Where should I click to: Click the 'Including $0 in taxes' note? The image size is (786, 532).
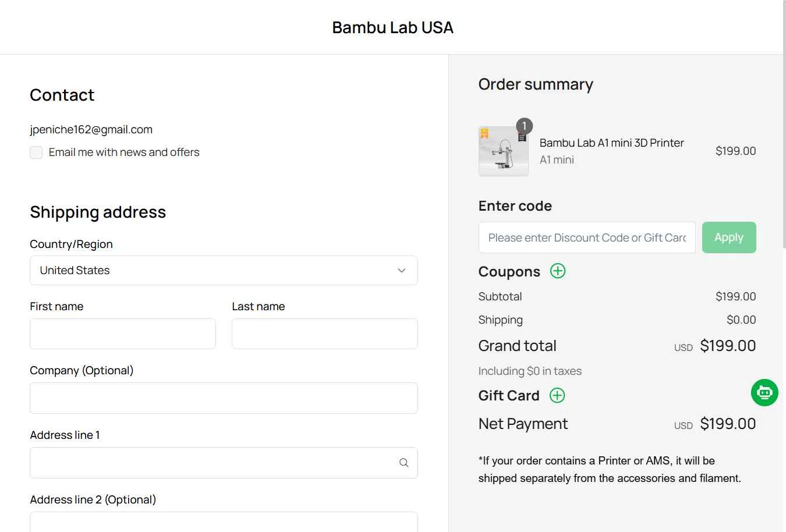(x=530, y=371)
